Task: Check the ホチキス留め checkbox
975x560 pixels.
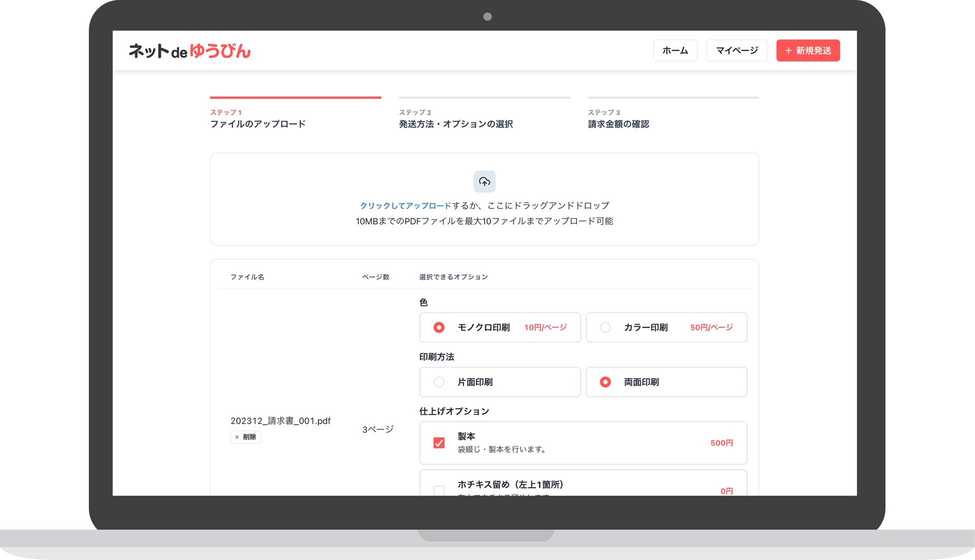Action: coord(438,491)
